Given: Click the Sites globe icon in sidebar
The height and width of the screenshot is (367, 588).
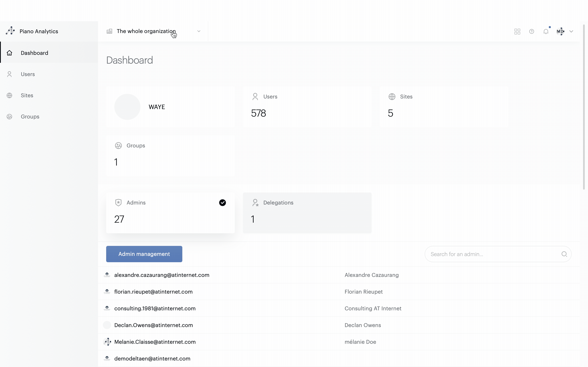Looking at the screenshot, I should tap(9, 95).
